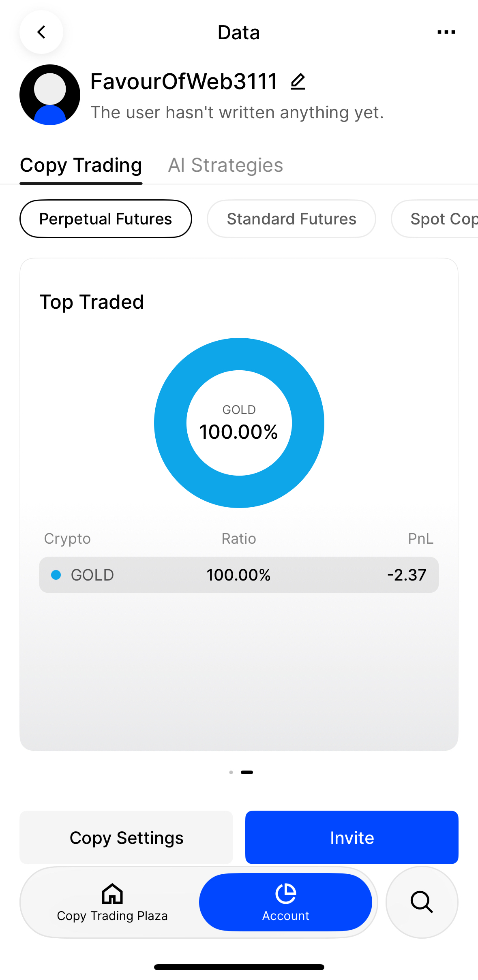
Task: Tap the profile avatar picture
Action: click(x=50, y=95)
